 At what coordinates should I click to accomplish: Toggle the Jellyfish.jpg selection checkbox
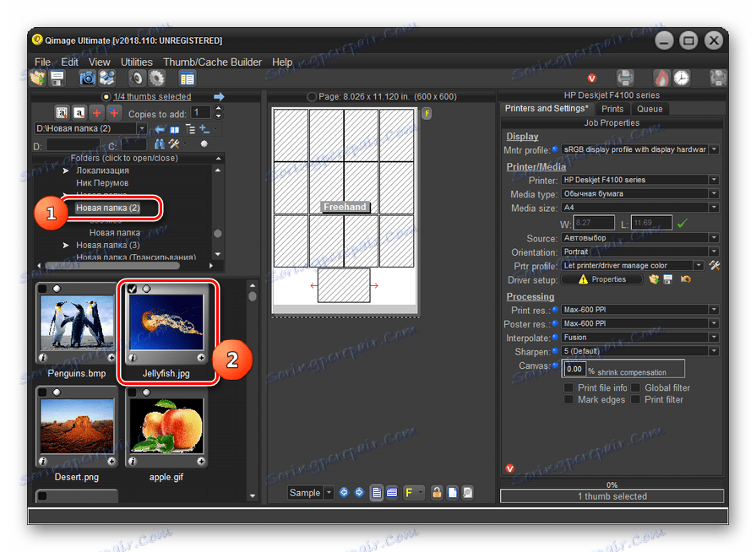point(132,289)
